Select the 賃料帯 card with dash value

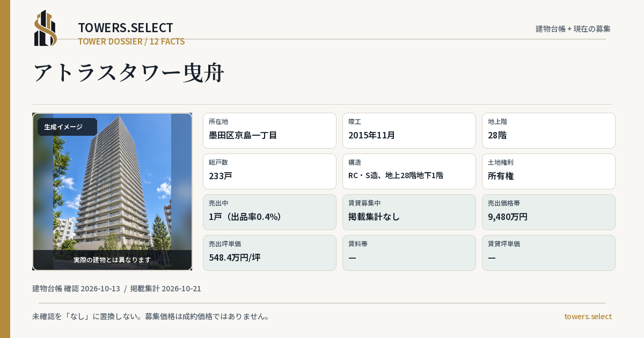[x=409, y=253]
